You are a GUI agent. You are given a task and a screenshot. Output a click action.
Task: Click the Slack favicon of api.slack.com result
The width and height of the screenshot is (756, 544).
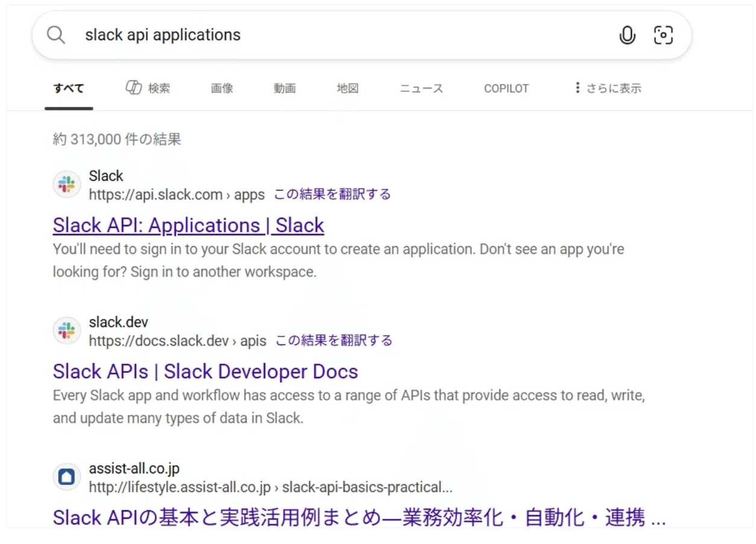click(x=67, y=184)
